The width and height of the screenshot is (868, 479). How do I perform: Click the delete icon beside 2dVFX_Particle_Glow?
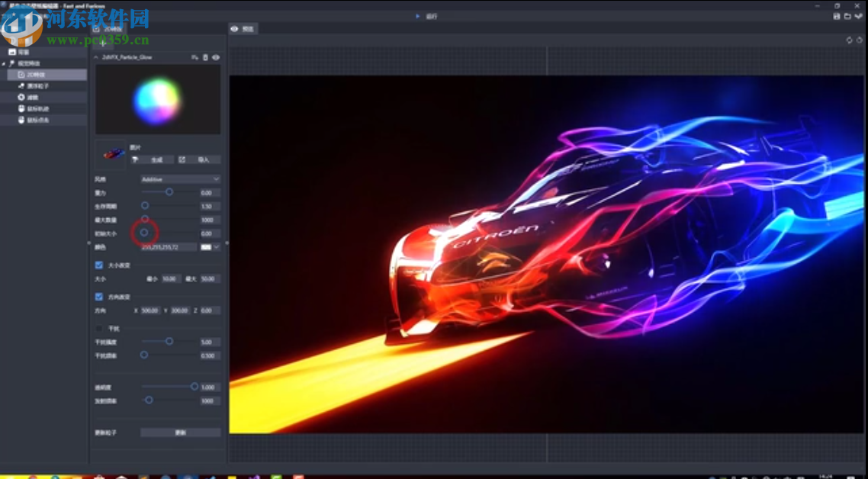(x=205, y=57)
